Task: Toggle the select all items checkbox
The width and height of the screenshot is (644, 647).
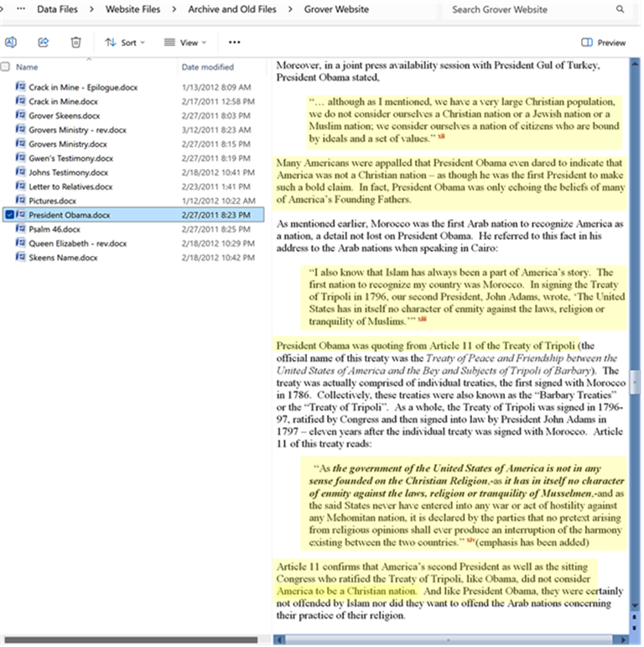Action: (6, 67)
